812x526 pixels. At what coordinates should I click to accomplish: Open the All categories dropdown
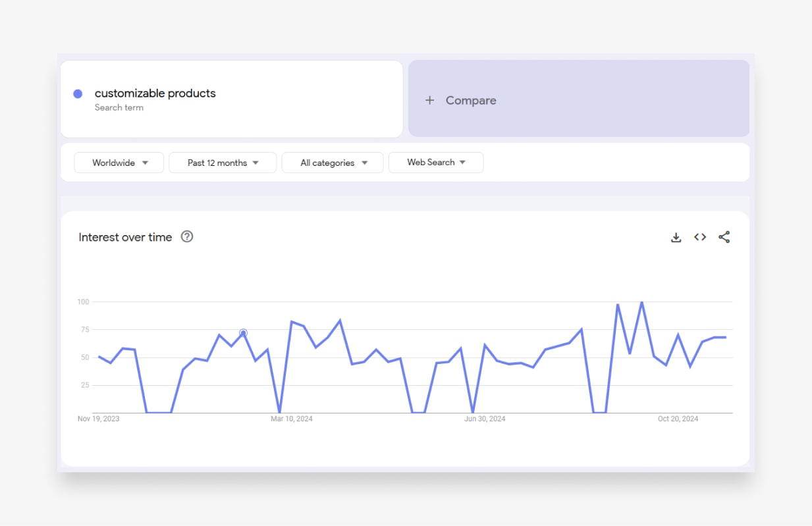pyautogui.click(x=332, y=162)
